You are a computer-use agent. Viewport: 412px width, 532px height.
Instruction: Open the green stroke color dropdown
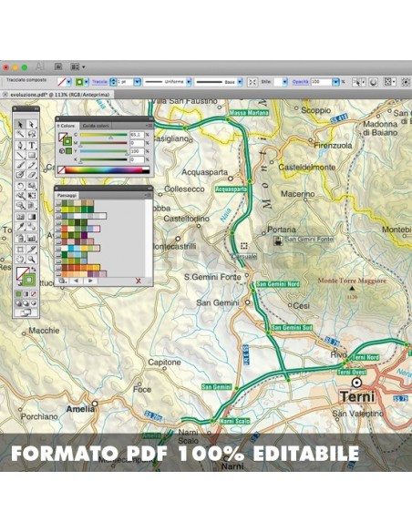click(87, 82)
